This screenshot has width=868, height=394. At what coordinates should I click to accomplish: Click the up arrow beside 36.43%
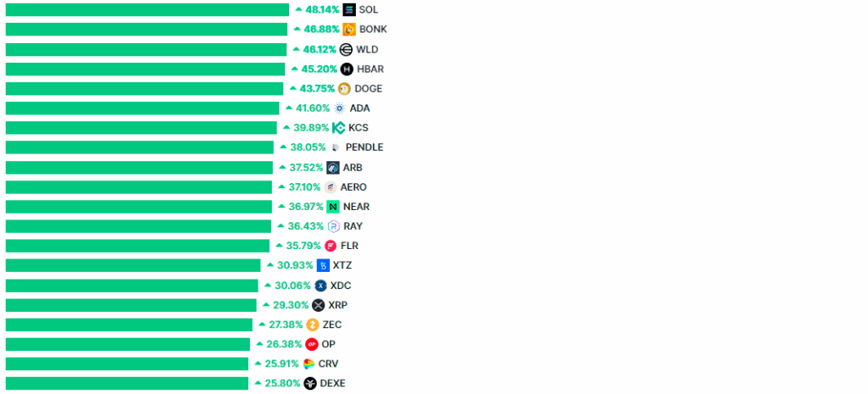[281, 226]
